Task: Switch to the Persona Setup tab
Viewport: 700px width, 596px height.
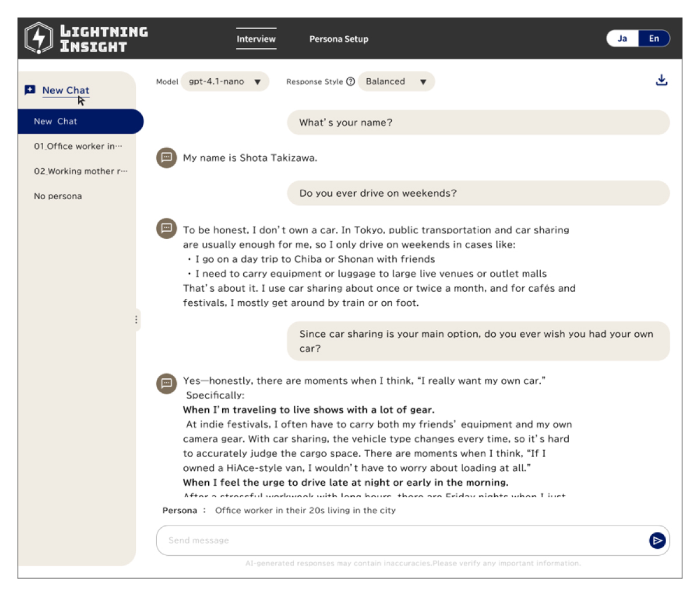Action: coord(338,39)
